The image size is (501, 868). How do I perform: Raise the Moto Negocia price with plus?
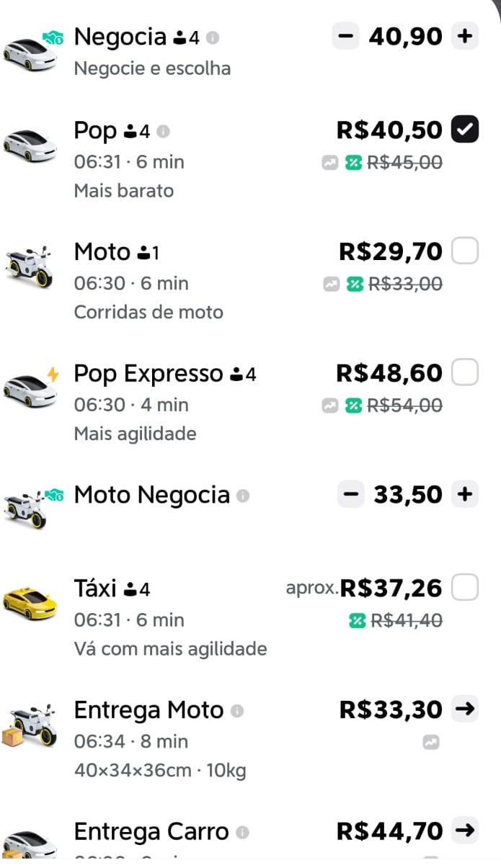[465, 495]
